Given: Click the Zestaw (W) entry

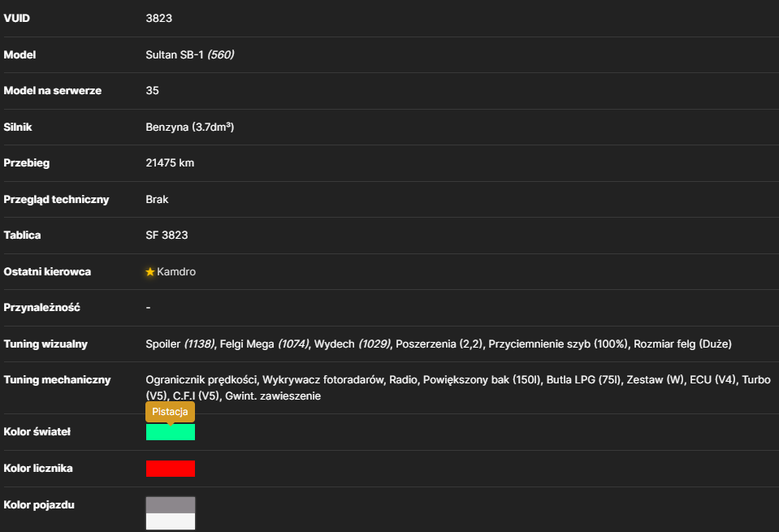Looking at the screenshot, I should (x=656, y=380).
